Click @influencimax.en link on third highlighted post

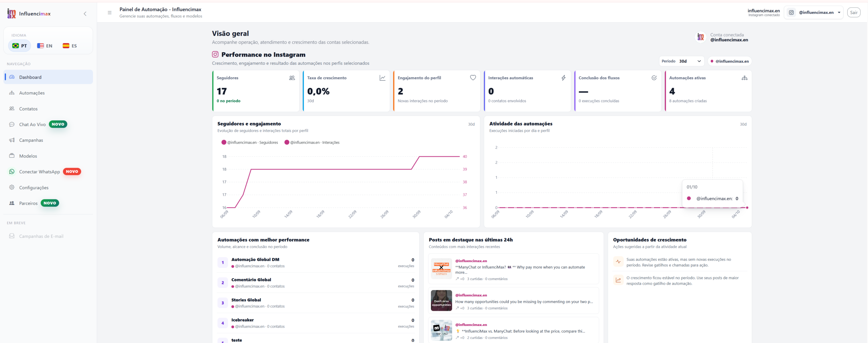coord(471,325)
